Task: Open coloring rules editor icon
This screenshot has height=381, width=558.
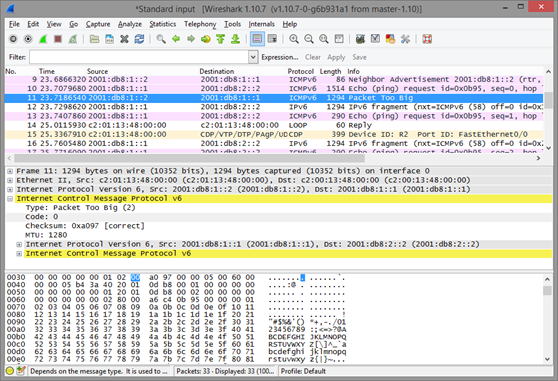Action: (x=390, y=39)
